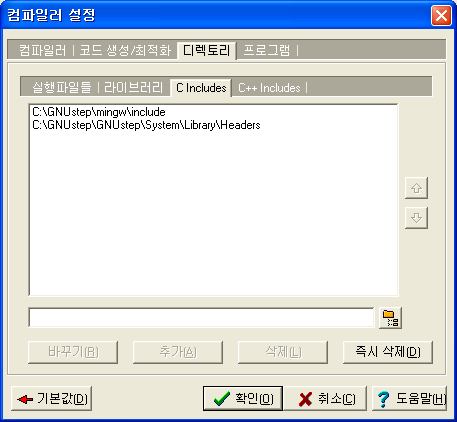Click the green checkmark on 확인 button
Screen dimensions: 457x422
[222, 399]
